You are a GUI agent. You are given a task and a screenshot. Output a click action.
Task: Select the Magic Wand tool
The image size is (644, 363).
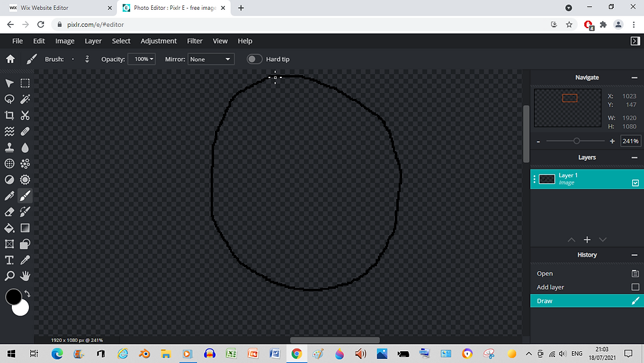point(25,99)
